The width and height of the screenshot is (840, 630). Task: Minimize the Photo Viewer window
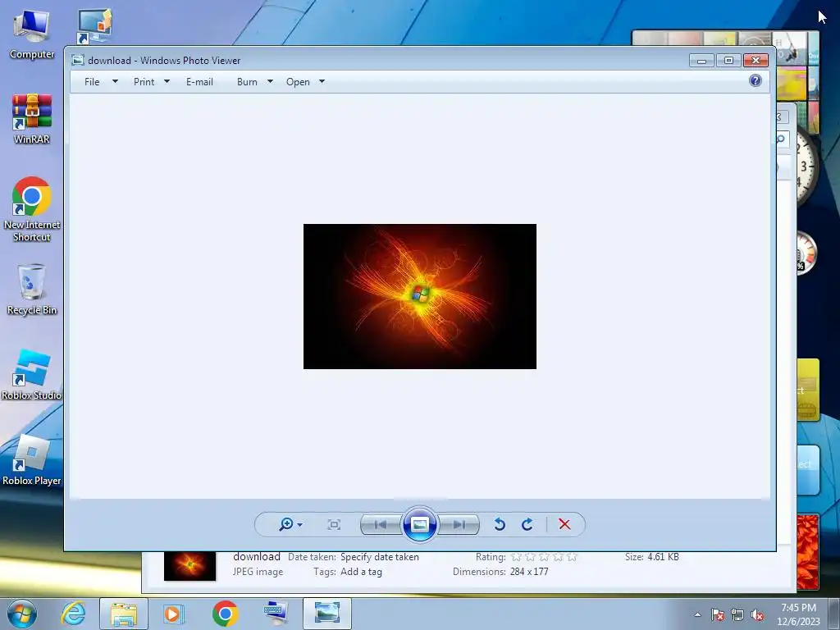click(x=702, y=61)
